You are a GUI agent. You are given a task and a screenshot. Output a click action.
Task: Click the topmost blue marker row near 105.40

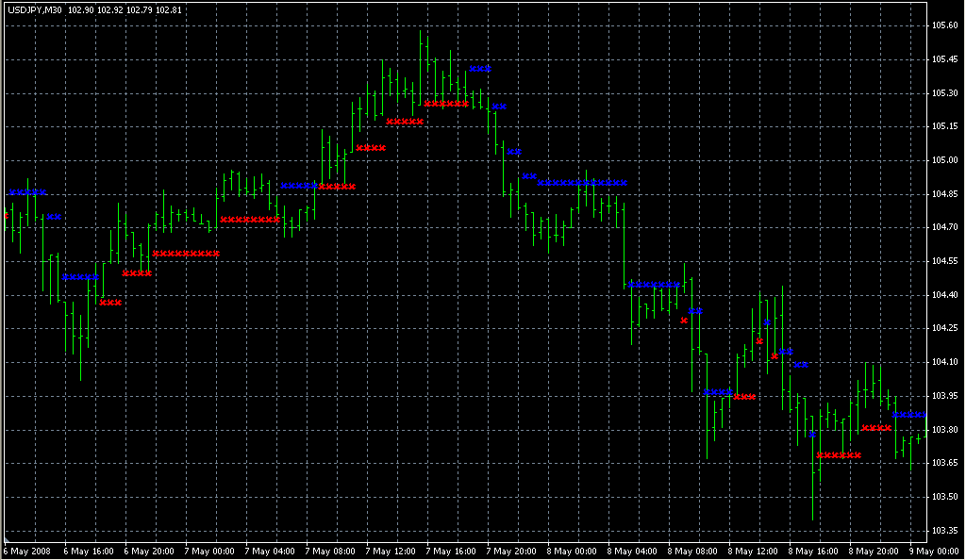point(480,69)
